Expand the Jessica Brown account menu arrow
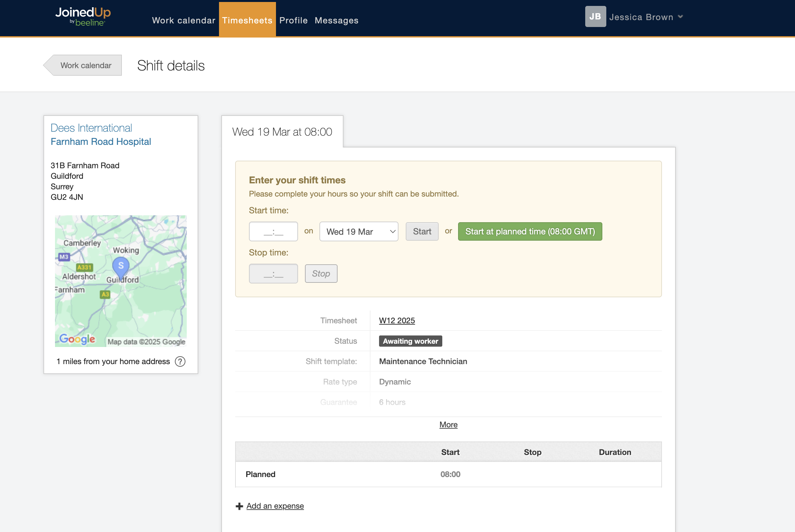This screenshot has width=795, height=532. coord(680,16)
